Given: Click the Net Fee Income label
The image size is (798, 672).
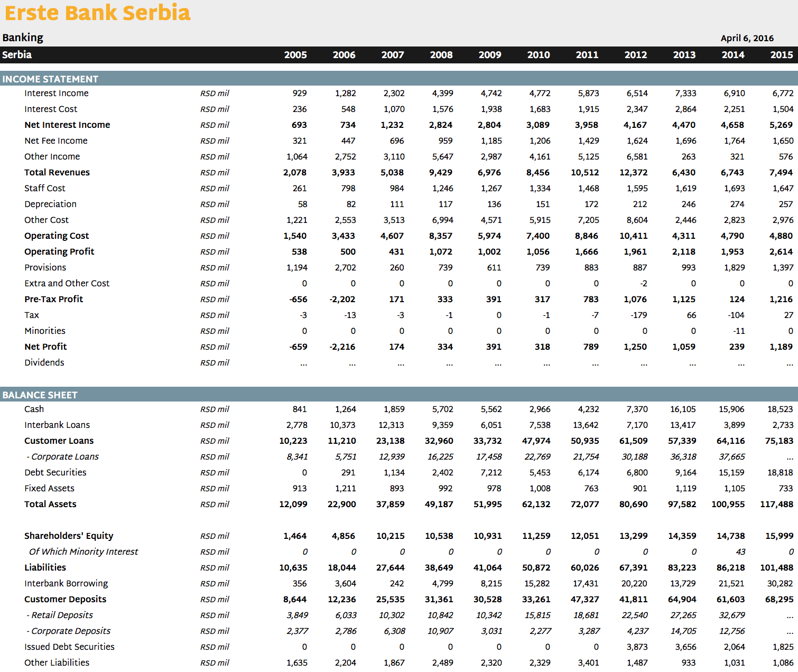Looking at the screenshot, I should pos(56,141).
